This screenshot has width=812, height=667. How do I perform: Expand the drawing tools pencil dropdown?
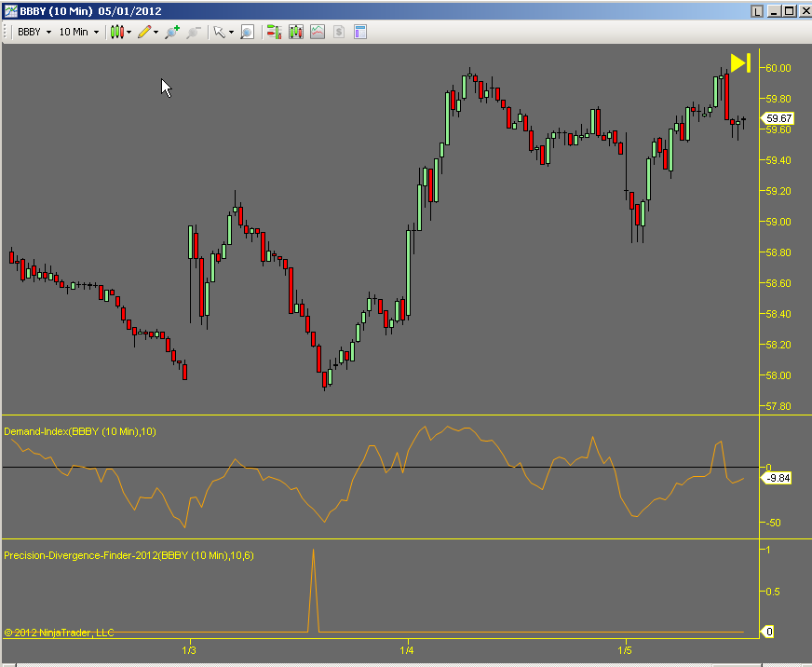point(156,32)
